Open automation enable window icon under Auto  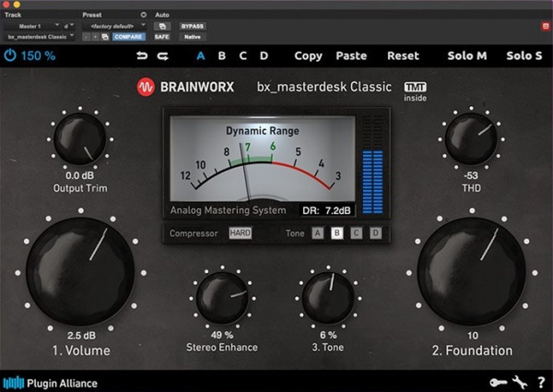pos(162,26)
